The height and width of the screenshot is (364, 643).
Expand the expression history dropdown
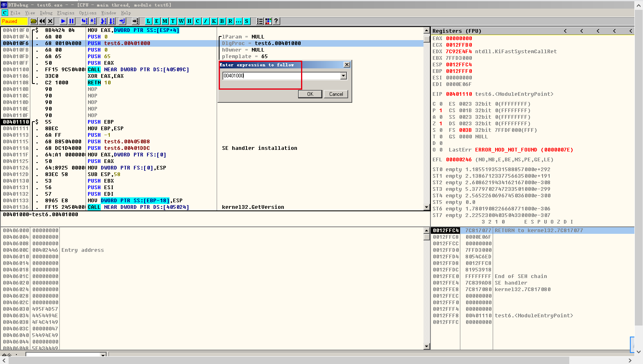(343, 76)
